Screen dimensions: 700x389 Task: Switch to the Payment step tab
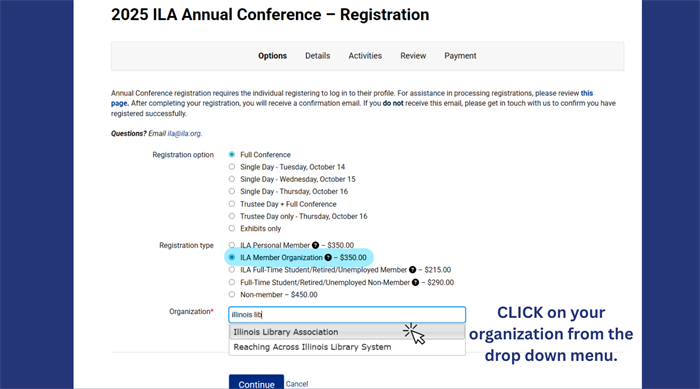click(460, 56)
